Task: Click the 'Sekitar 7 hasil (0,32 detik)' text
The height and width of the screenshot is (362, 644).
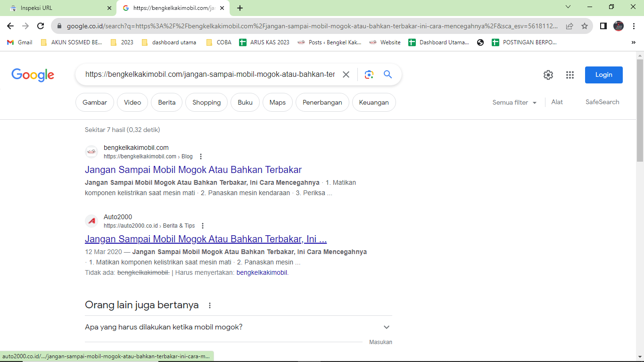Action: click(x=123, y=130)
